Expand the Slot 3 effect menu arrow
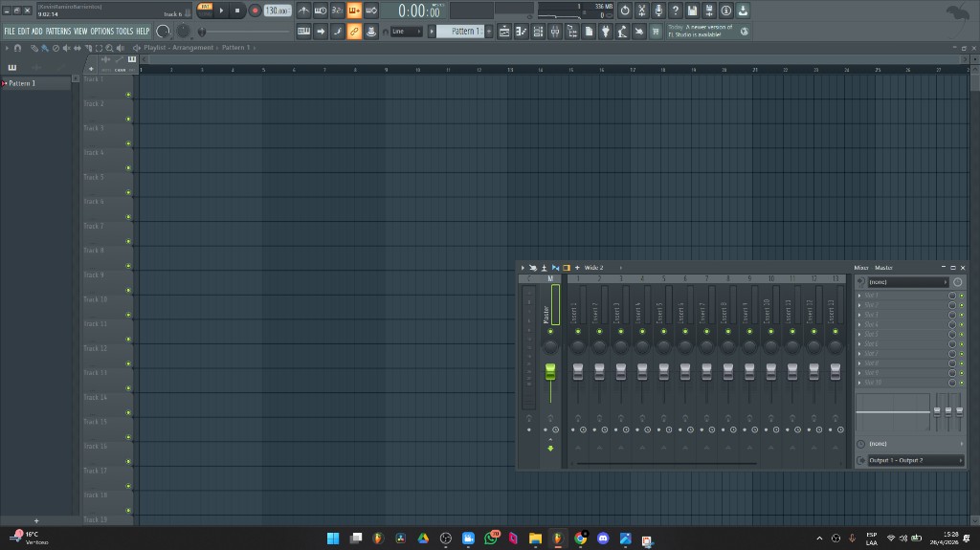The image size is (980, 550). tap(860, 315)
